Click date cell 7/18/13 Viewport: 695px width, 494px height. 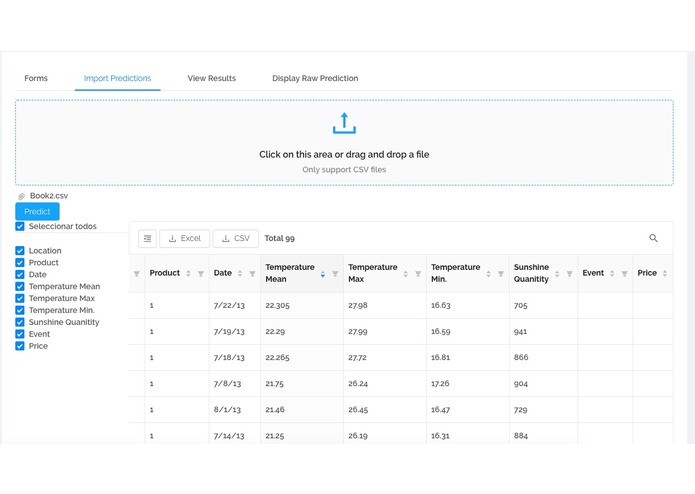(x=229, y=358)
